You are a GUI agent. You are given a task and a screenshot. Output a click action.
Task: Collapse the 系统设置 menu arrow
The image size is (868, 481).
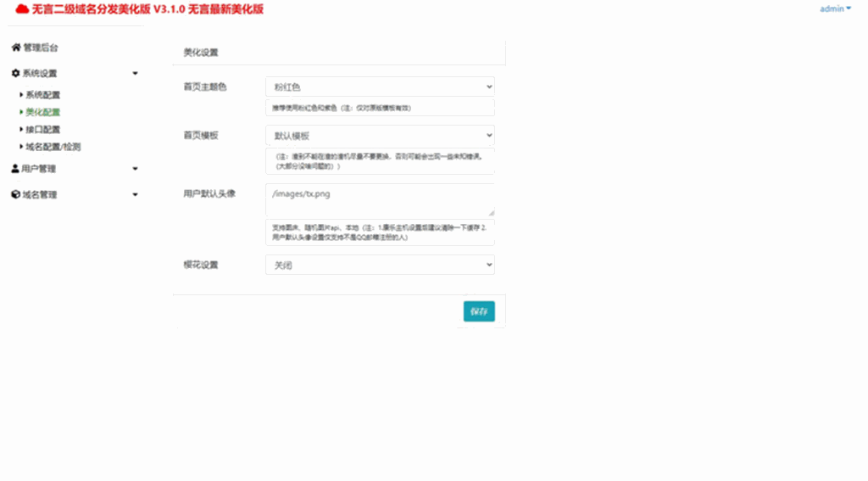click(135, 73)
